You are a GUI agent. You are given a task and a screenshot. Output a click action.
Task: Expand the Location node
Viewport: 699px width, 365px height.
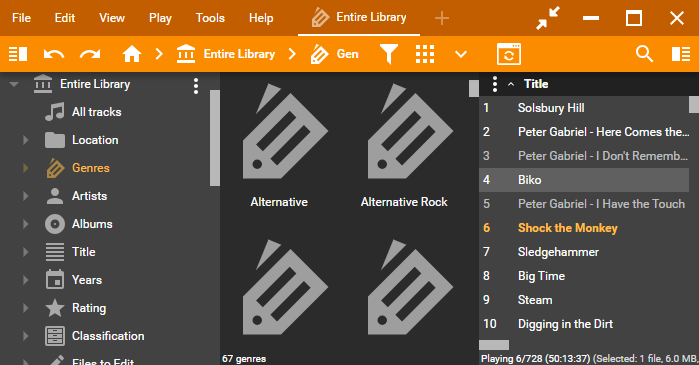pyautogui.click(x=25, y=140)
